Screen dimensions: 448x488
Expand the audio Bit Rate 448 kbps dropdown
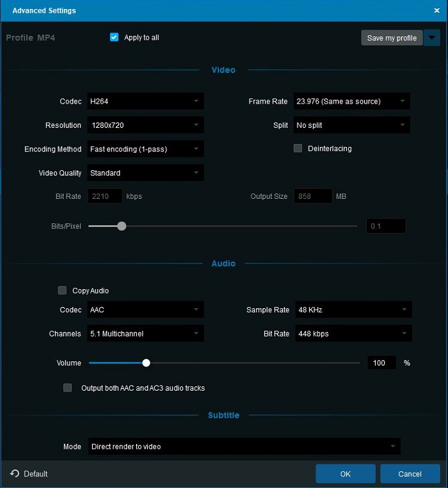click(x=353, y=334)
